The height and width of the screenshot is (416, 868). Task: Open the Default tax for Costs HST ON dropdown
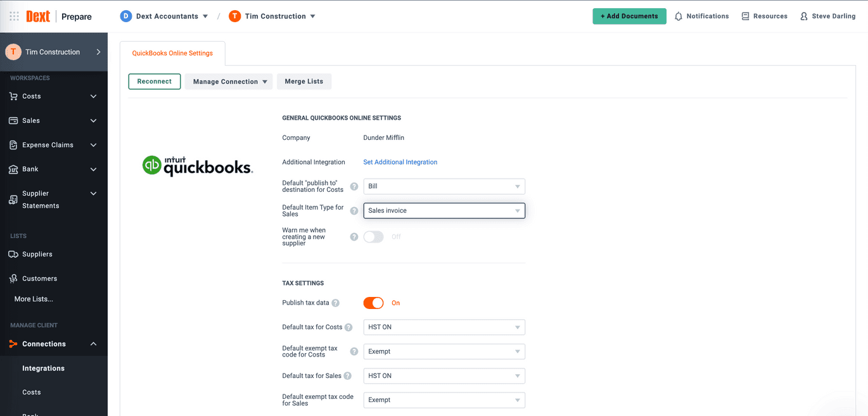(x=444, y=327)
